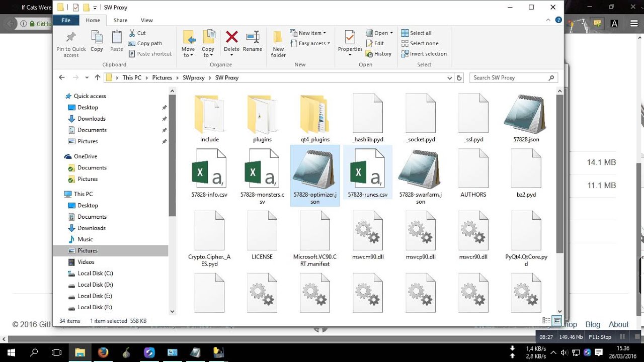Click SWproxy in breadcrumb path
Viewport: 644px width, 362px height.
click(194, 78)
